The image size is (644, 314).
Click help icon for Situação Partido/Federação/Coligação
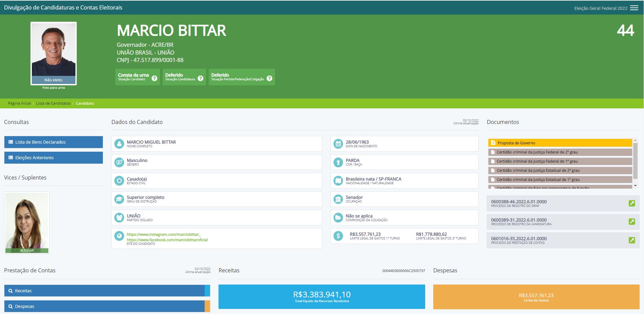[x=269, y=78]
